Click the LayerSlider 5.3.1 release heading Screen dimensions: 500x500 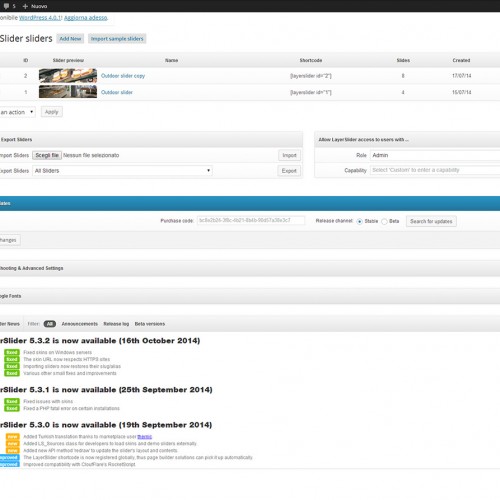tap(106, 390)
